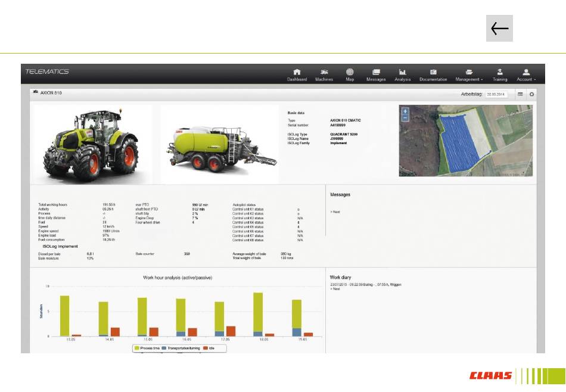Screen dimensions: 566x392
Task: Zoom out on the field map
Action: pyautogui.click(x=405, y=118)
